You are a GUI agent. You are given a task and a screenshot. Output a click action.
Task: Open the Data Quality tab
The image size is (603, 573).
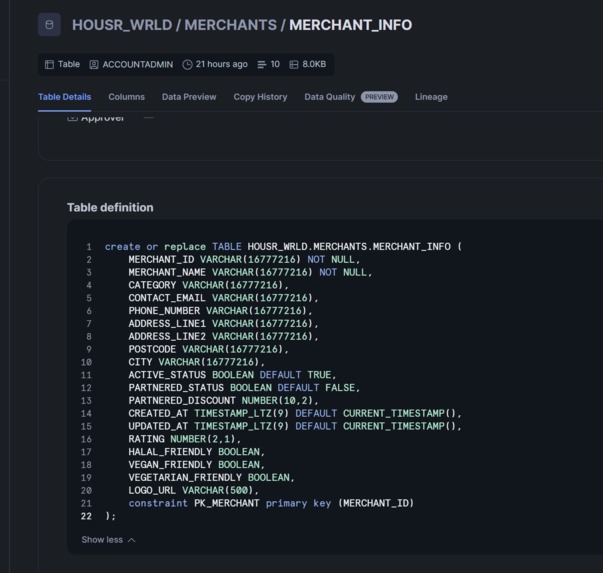330,97
